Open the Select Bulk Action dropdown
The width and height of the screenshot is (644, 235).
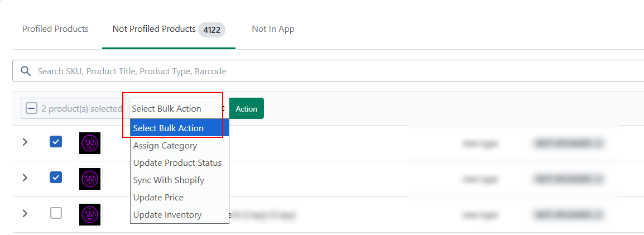tap(179, 108)
